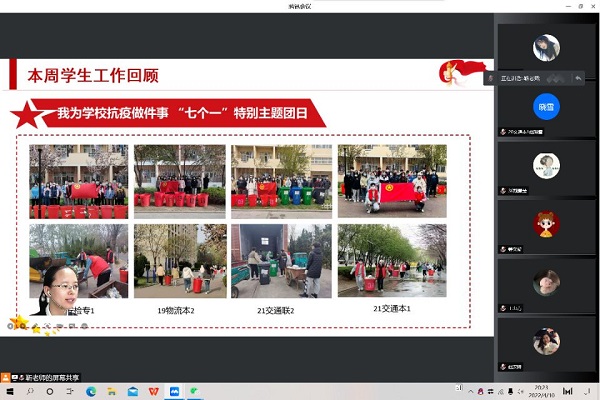Viewport: 600px width, 400px height.
Task: Select the slideshow pen annotation tool
Action: coord(35,326)
